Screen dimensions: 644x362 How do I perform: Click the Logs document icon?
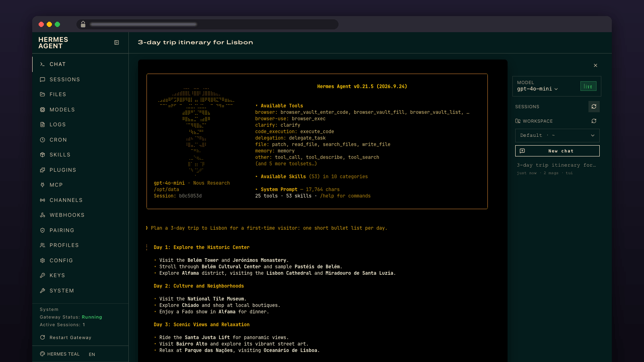click(42, 125)
